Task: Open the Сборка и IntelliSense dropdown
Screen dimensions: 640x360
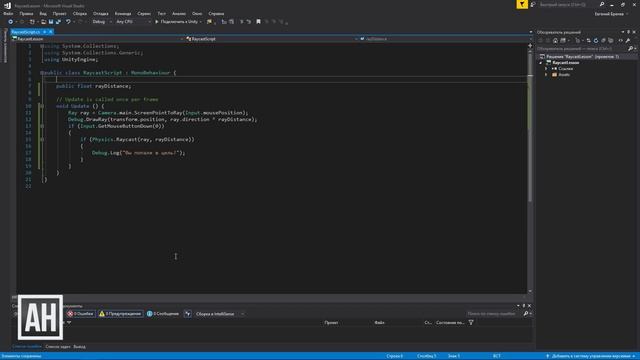Action: tap(219, 314)
